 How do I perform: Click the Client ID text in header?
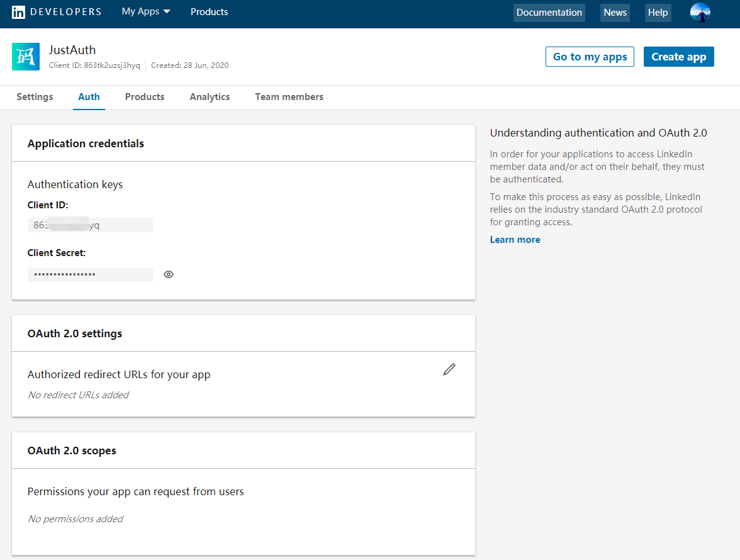click(94, 65)
